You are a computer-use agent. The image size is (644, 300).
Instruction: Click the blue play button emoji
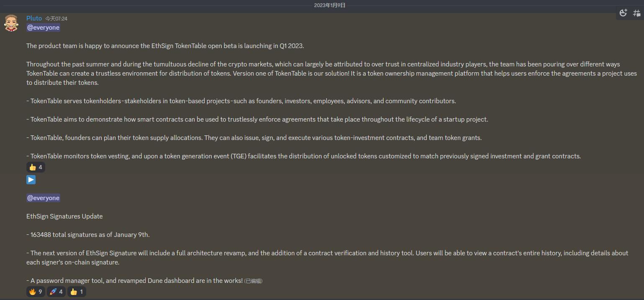click(31, 180)
